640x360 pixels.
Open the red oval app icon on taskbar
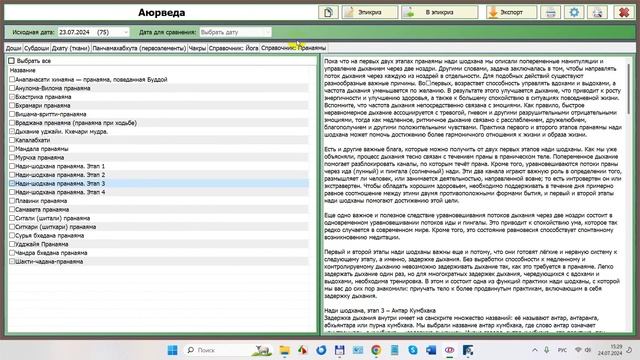tap(449, 350)
